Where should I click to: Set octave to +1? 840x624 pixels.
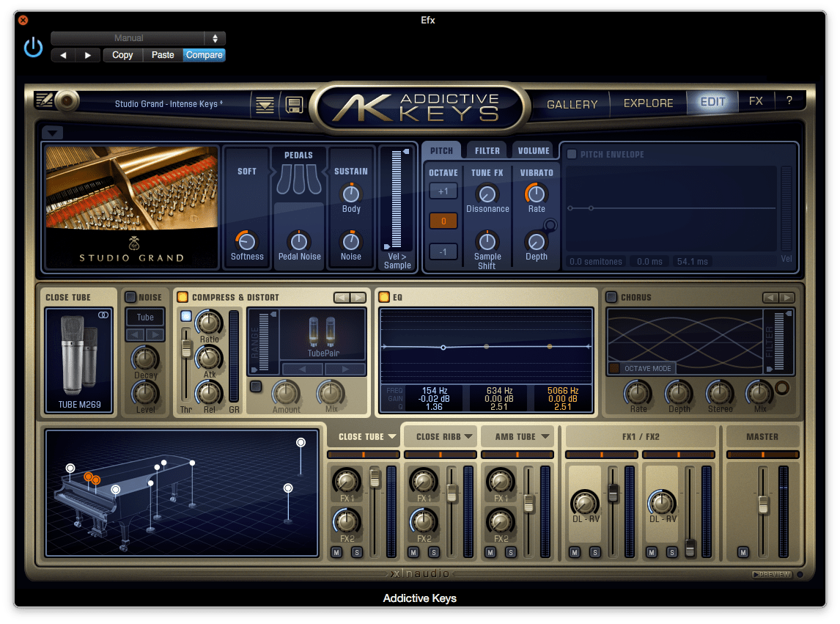click(x=443, y=191)
